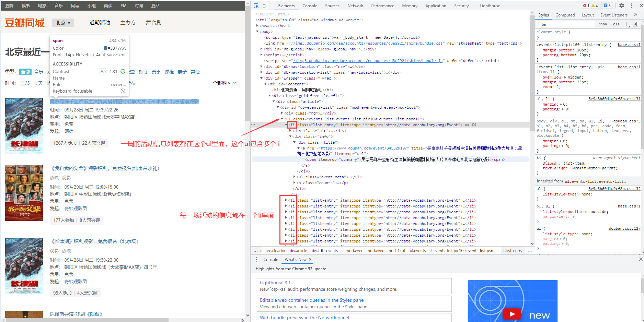This screenshot has width=644, height=322.
Task: Open the Event Listeners tab
Action: (x=614, y=15)
